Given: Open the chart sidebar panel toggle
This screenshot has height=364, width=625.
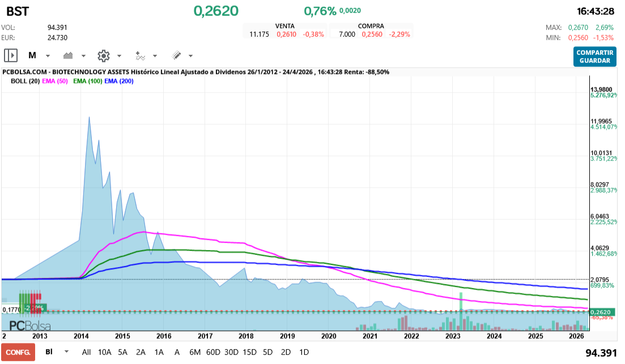Looking at the screenshot, I should pyautogui.click(x=10, y=55).
